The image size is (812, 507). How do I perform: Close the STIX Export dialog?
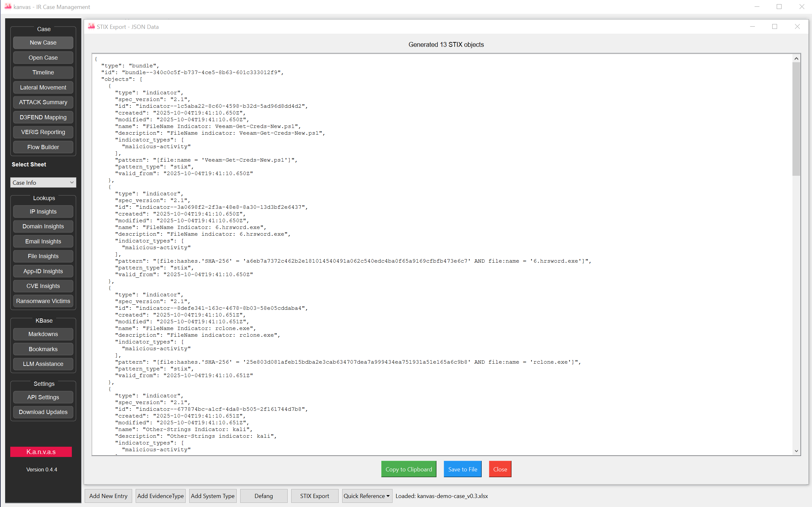(500, 469)
